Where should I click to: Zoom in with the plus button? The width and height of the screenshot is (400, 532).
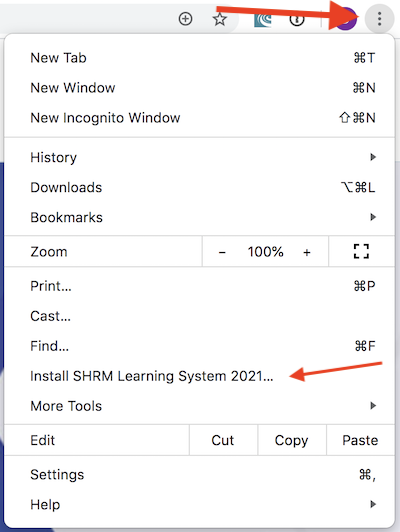[x=307, y=252]
